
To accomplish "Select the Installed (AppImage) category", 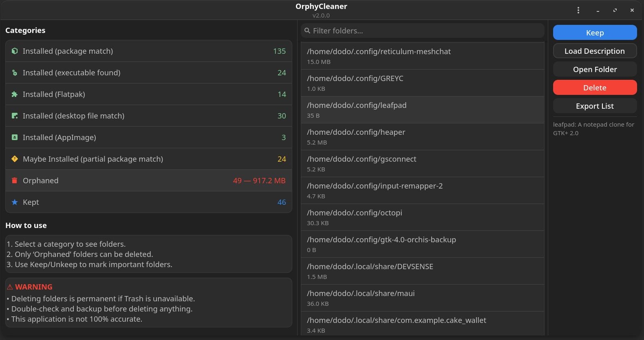I will click(x=149, y=137).
